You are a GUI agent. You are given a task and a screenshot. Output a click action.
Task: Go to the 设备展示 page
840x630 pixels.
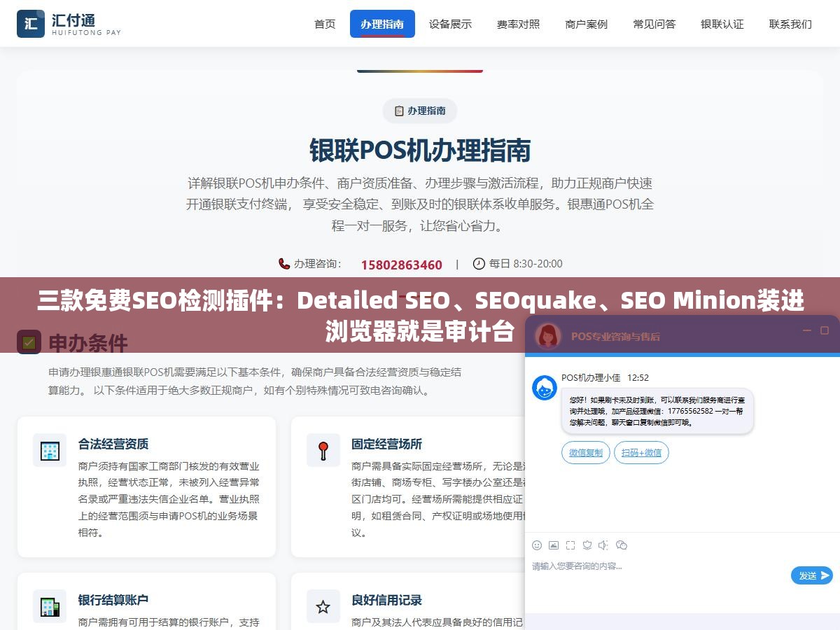[x=450, y=24]
